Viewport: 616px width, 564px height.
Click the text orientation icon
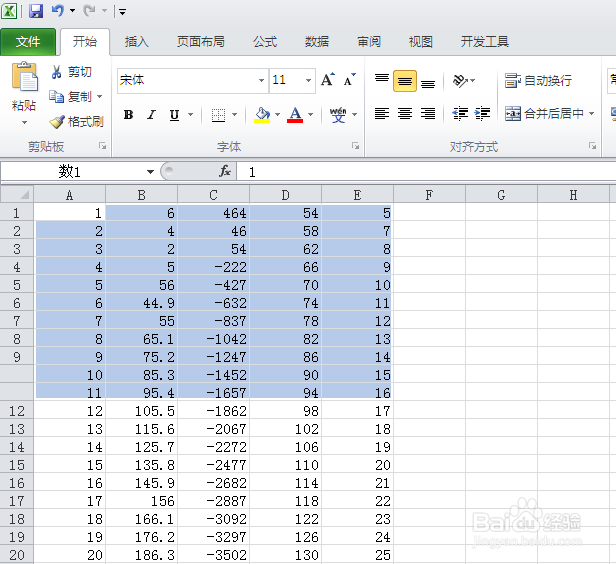pyautogui.click(x=460, y=81)
